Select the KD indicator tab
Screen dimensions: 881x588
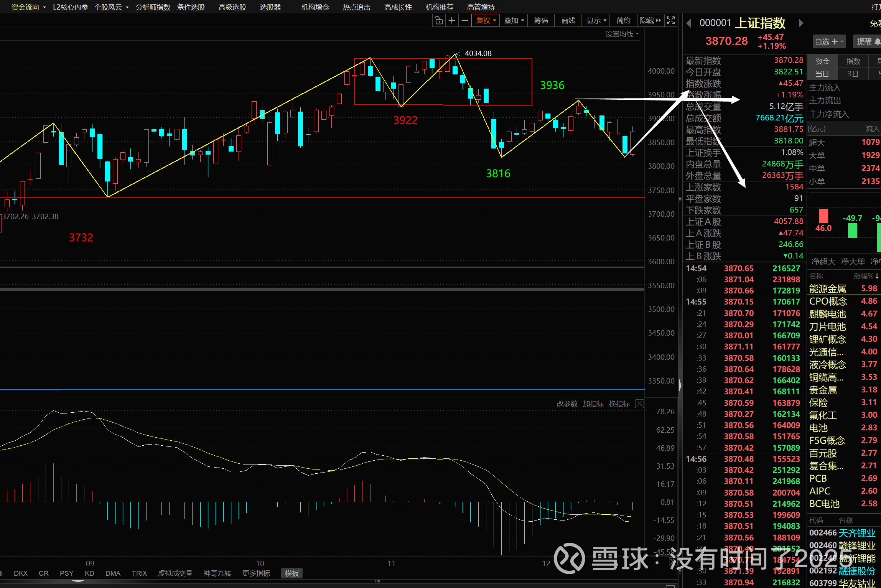[89, 573]
